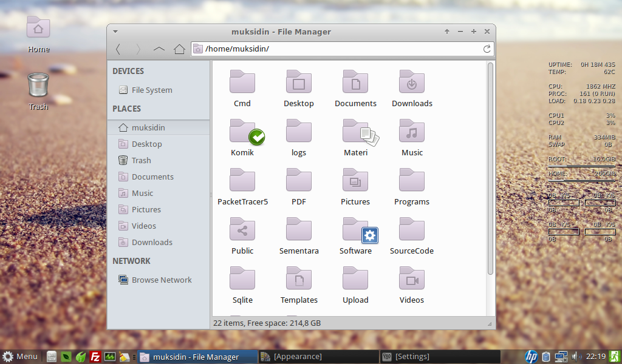Click the up-directory arrow icon
Image resolution: width=622 pixels, height=364 pixels.
[x=159, y=49]
